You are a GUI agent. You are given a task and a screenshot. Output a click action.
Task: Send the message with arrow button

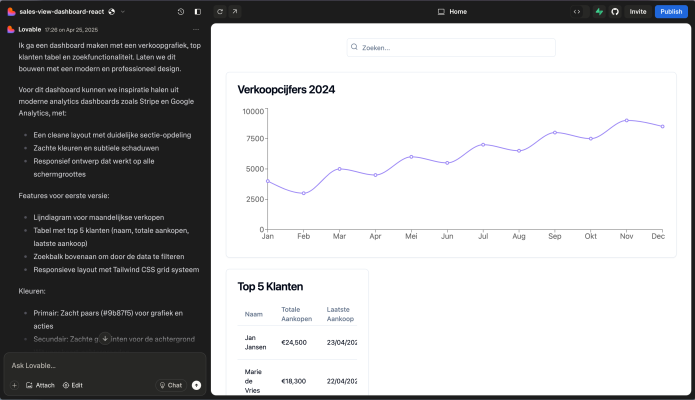point(196,385)
